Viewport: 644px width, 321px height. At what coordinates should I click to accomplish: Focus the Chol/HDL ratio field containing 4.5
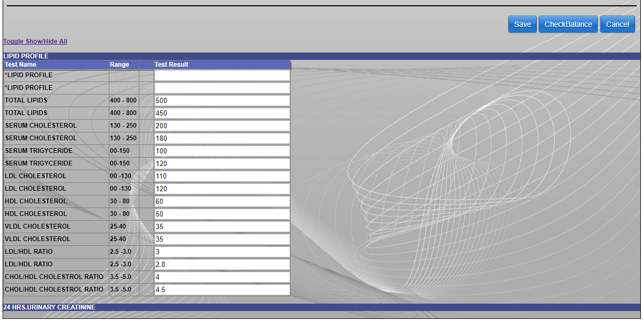222,289
